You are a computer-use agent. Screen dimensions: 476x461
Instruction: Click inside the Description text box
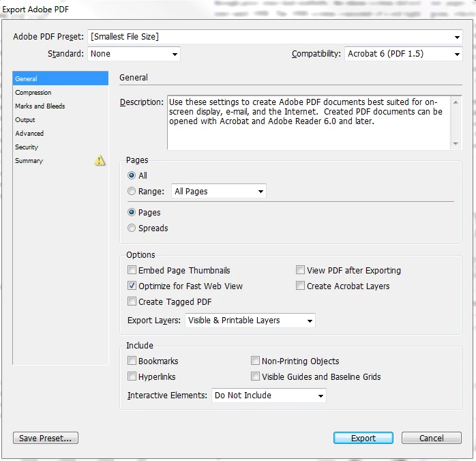(309, 123)
